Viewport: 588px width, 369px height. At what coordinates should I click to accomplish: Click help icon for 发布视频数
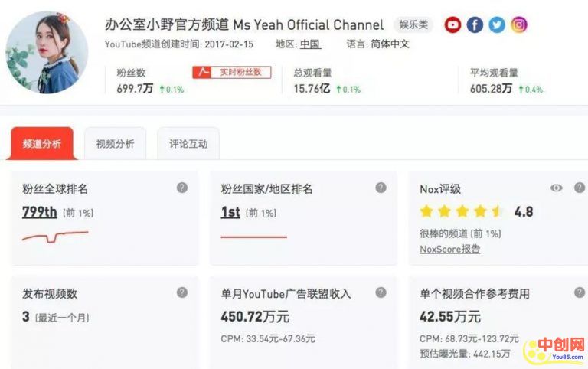[182, 292]
